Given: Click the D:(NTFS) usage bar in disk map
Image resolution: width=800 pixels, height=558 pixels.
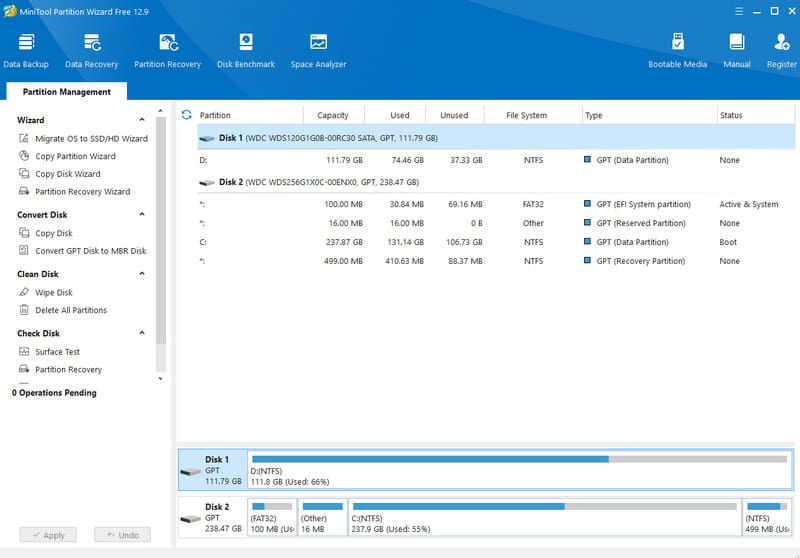Looking at the screenshot, I should [519, 459].
